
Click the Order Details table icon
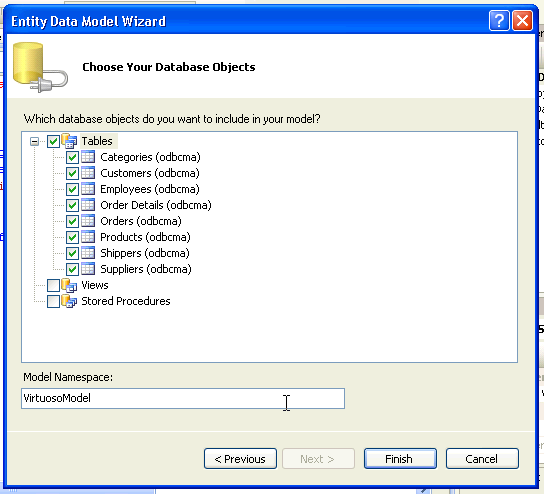pos(88,205)
